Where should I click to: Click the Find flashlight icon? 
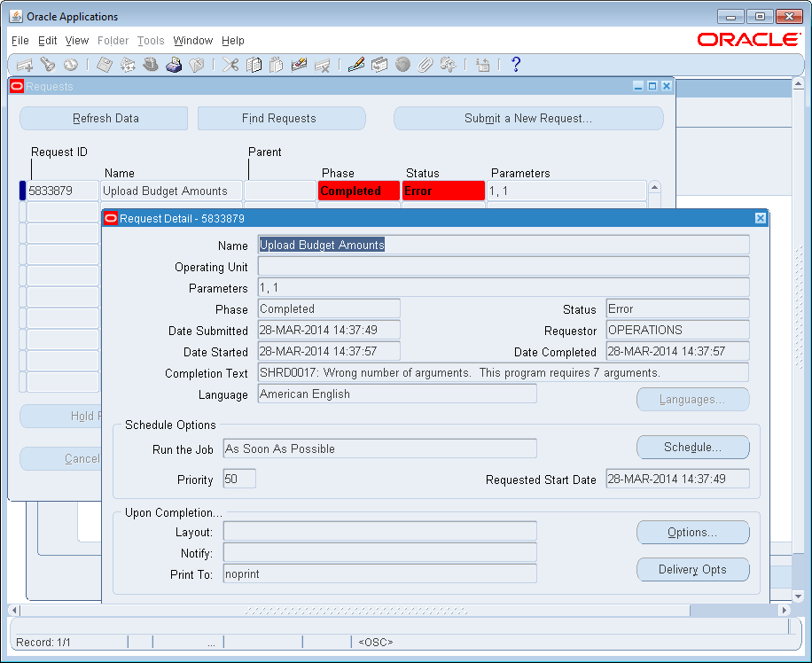[x=47, y=65]
